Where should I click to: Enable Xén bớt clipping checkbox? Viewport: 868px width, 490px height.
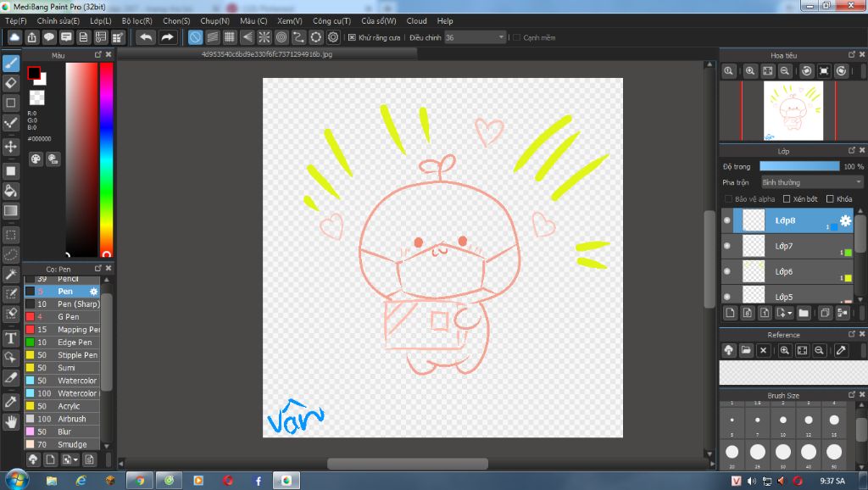tap(787, 198)
